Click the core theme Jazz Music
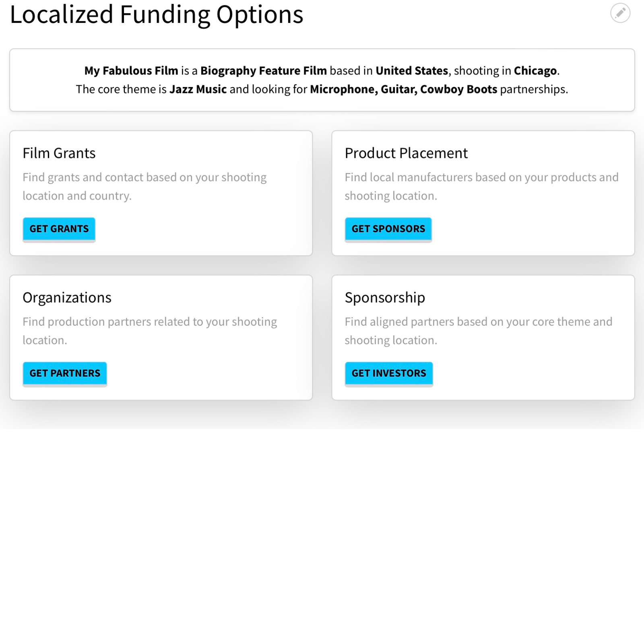Viewport: 644px width, 644px height. pyautogui.click(x=198, y=89)
